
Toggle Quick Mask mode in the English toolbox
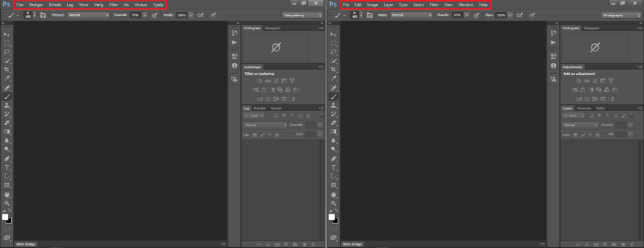pos(334,229)
